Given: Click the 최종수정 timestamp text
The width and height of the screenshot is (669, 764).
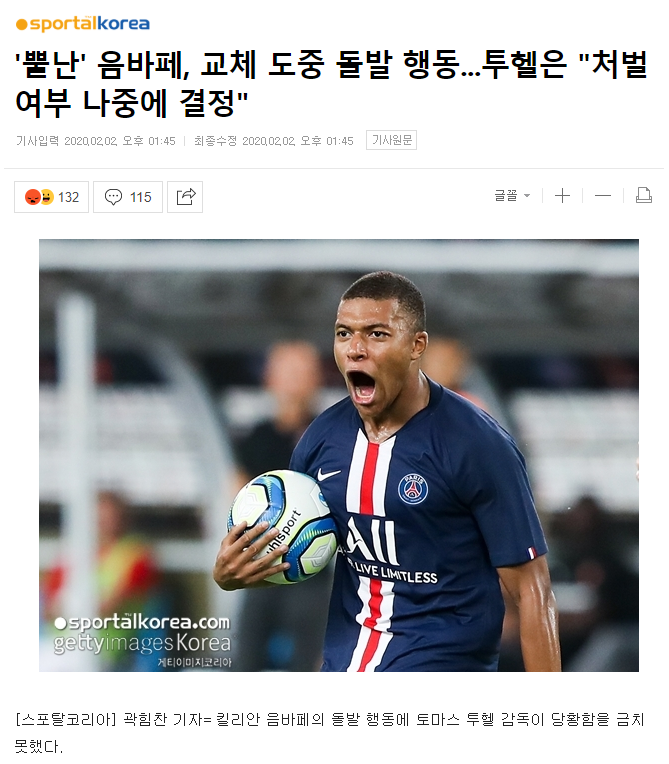Looking at the screenshot, I should pyautogui.click(x=274, y=141).
